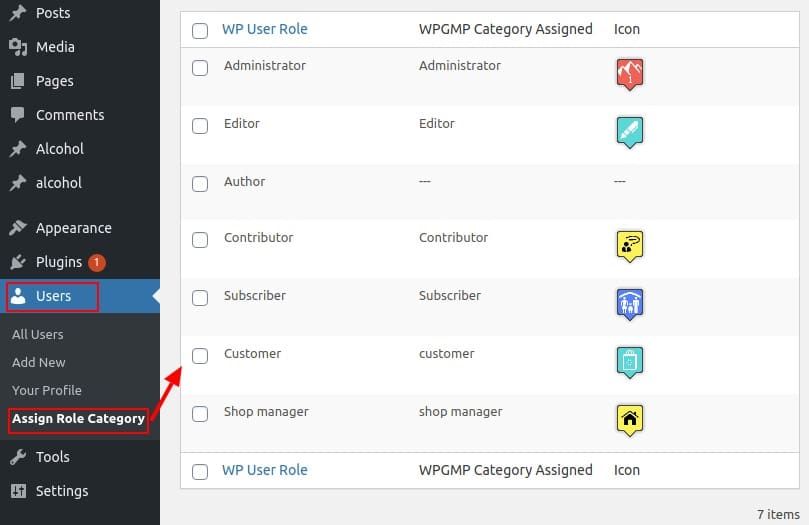
Task: Sort by WP User Role header link
Action: [x=265, y=29]
